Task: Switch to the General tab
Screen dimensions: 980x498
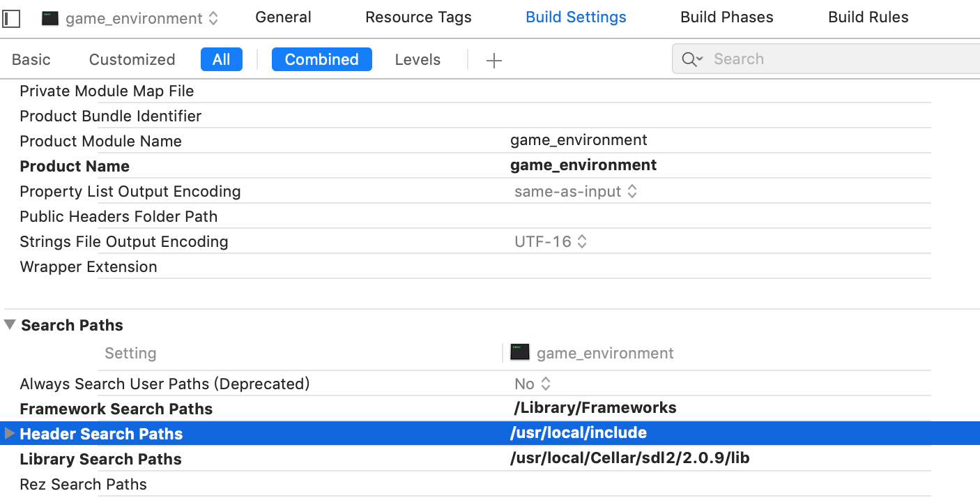Action: coord(283,17)
